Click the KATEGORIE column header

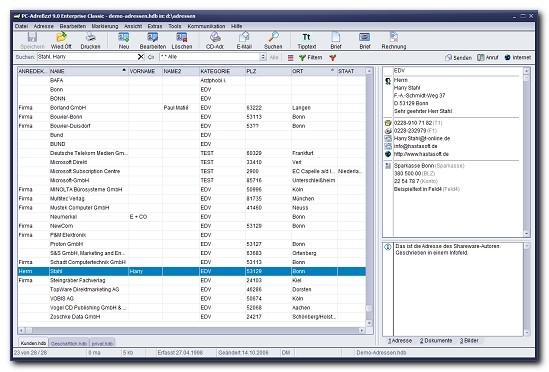point(222,71)
